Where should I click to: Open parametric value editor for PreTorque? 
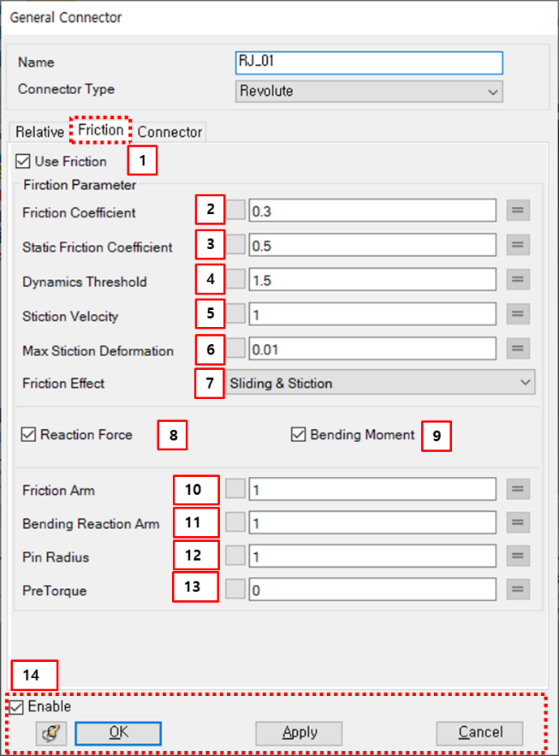(x=518, y=589)
